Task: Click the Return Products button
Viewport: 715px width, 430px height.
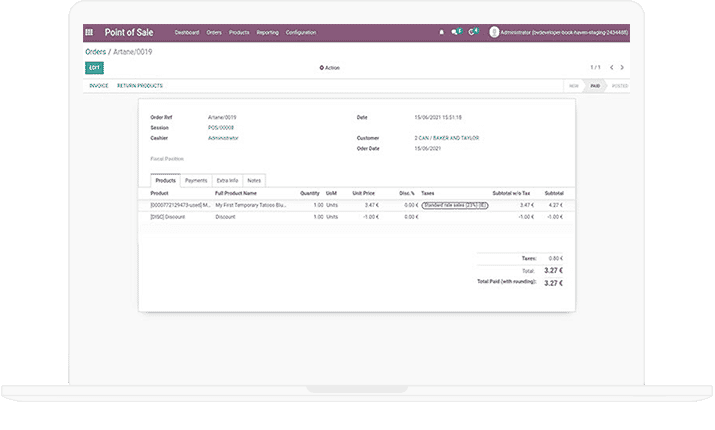Action: pyautogui.click(x=139, y=86)
